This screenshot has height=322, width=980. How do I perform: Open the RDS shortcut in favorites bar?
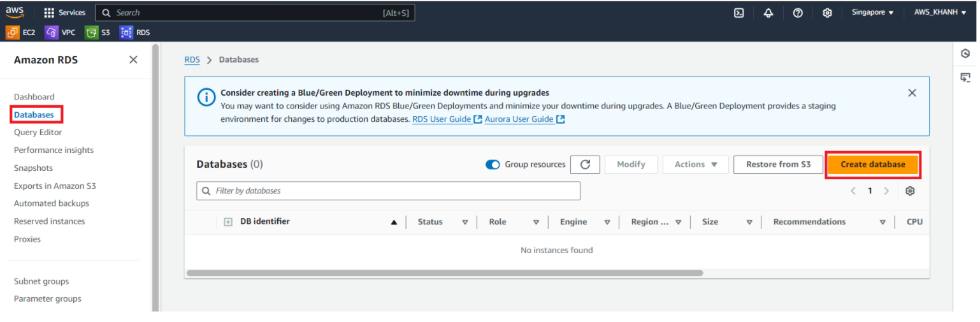(135, 32)
